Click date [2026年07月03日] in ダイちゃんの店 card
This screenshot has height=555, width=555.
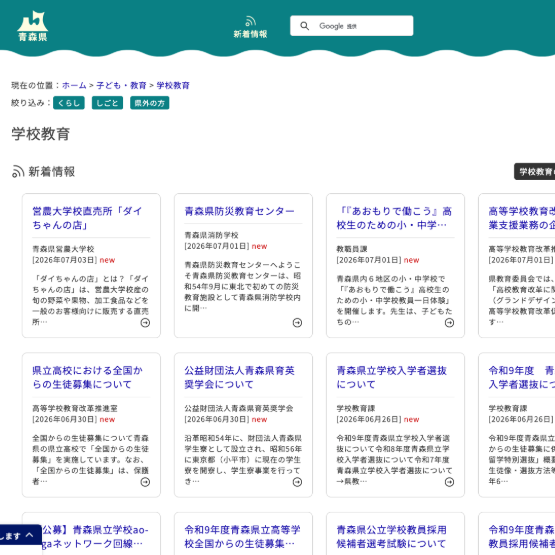(x=64, y=260)
